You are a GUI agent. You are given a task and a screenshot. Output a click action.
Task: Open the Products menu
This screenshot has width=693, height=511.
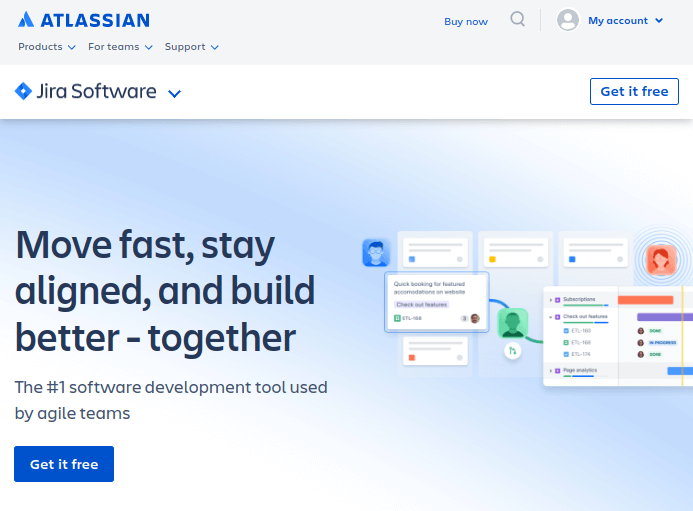click(x=47, y=47)
